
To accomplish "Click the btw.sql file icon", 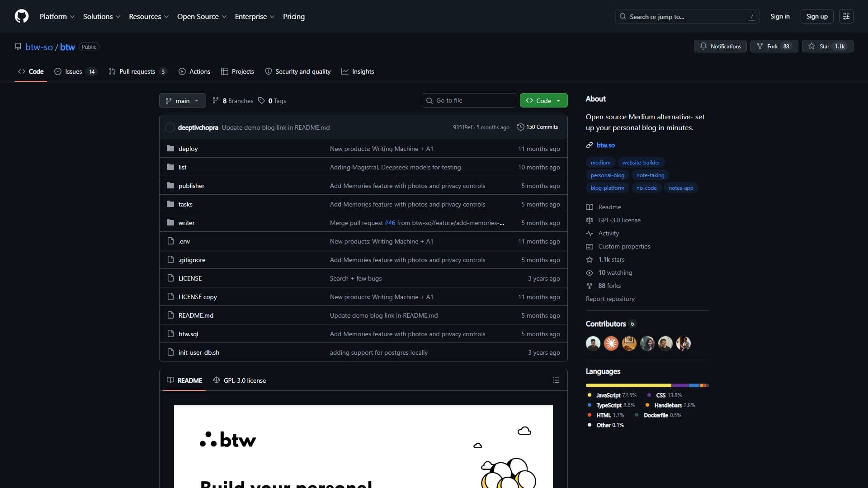I will pos(170,334).
